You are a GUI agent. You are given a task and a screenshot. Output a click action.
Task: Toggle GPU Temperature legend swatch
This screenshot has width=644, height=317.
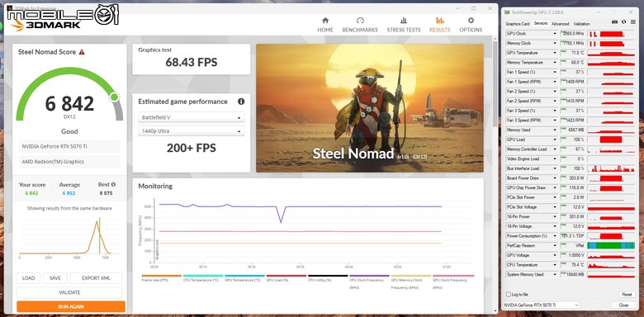tap(244, 276)
